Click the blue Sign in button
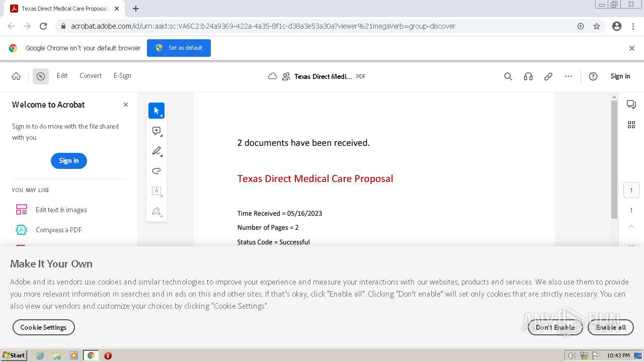The width and height of the screenshot is (644, 362). tap(69, 161)
